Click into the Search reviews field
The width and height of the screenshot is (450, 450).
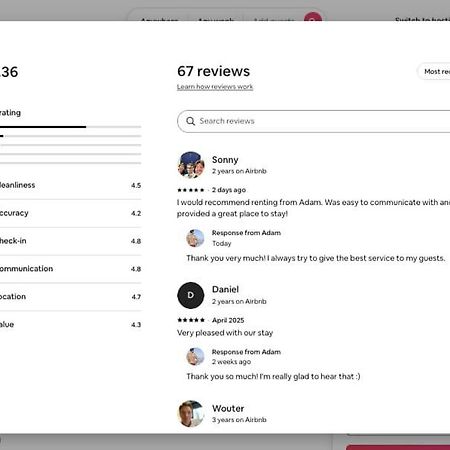point(314,121)
